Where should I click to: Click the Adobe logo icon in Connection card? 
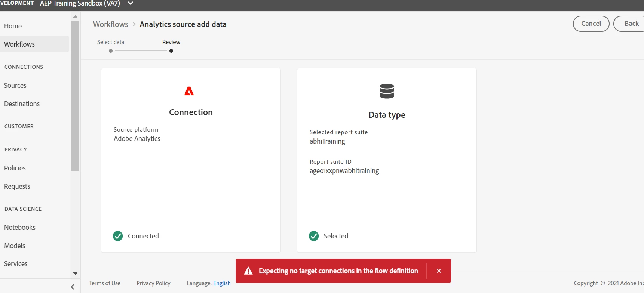(189, 91)
